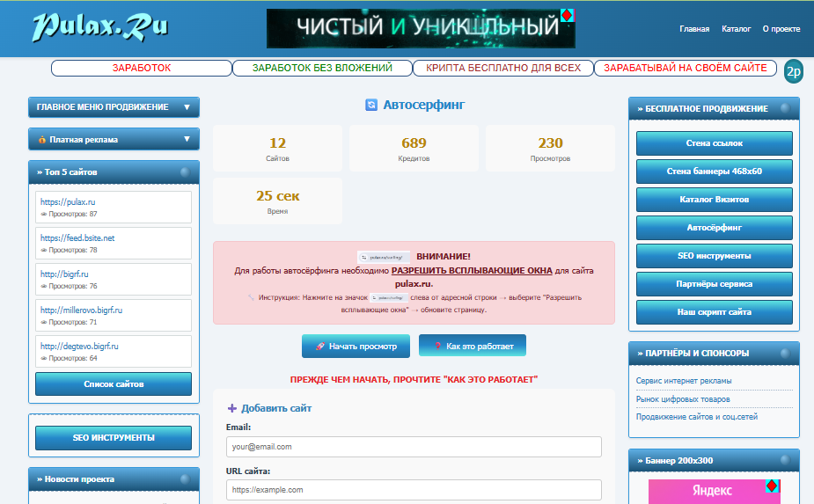Click the Как это работает button
This screenshot has width=814, height=504.
click(x=473, y=346)
